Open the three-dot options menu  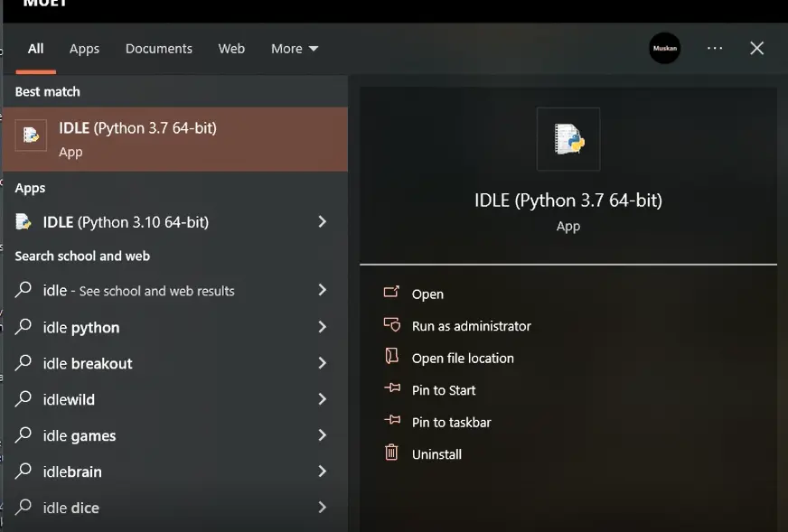(x=715, y=48)
